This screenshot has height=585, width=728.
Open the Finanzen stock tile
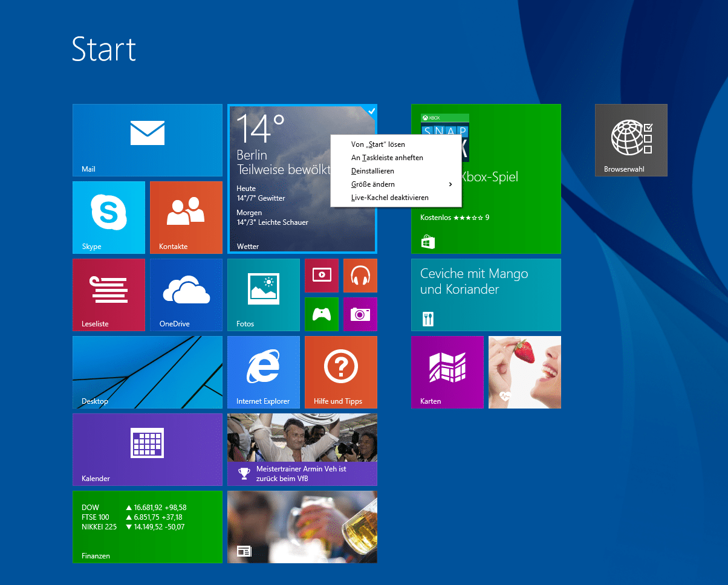point(148,527)
